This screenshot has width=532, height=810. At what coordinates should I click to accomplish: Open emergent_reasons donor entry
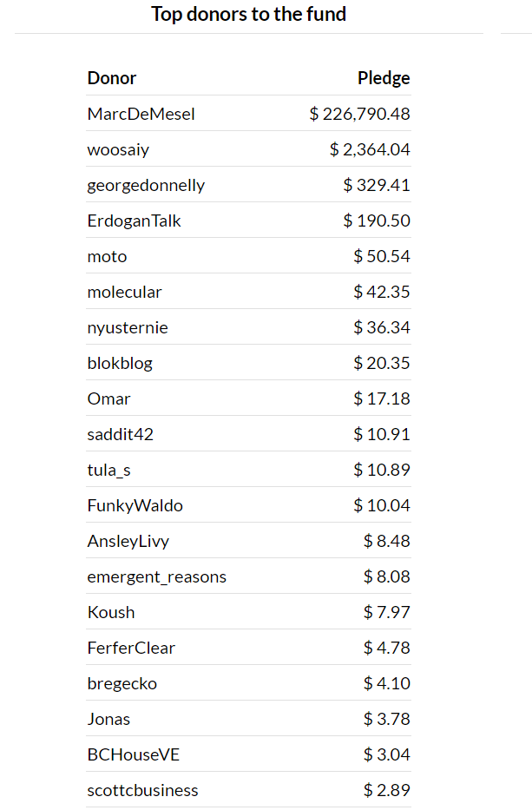click(156, 576)
